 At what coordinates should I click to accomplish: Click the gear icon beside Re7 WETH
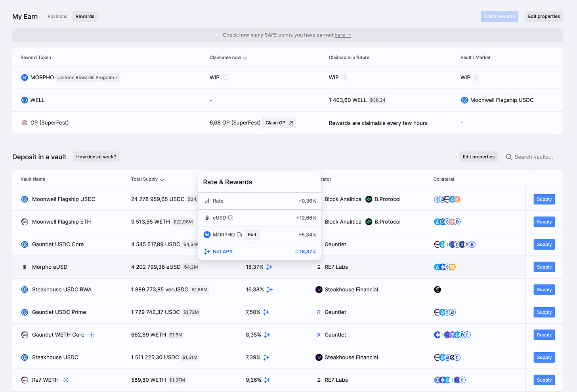click(66, 380)
